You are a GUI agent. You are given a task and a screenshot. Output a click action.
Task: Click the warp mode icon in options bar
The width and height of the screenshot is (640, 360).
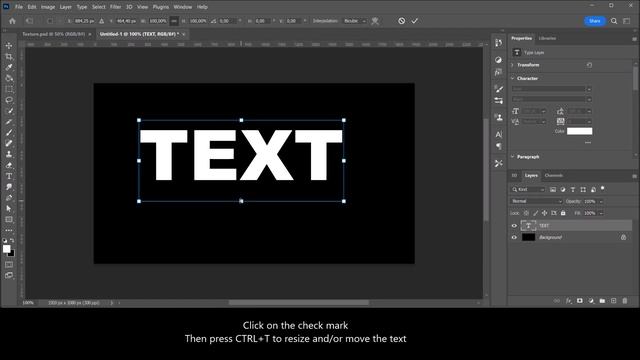coord(375,21)
